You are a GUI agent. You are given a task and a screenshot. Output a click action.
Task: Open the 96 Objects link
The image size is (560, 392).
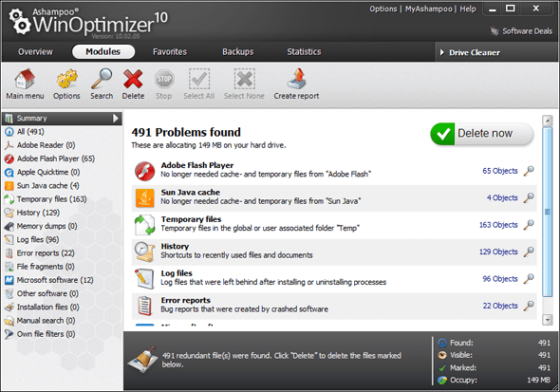click(x=500, y=279)
